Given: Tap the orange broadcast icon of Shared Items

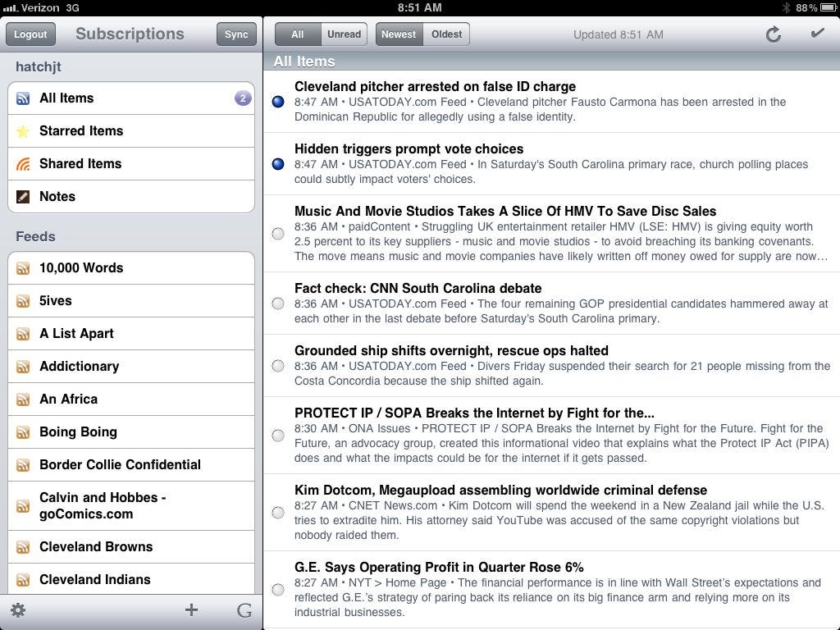Looking at the screenshot, I should tap(23, 164).
